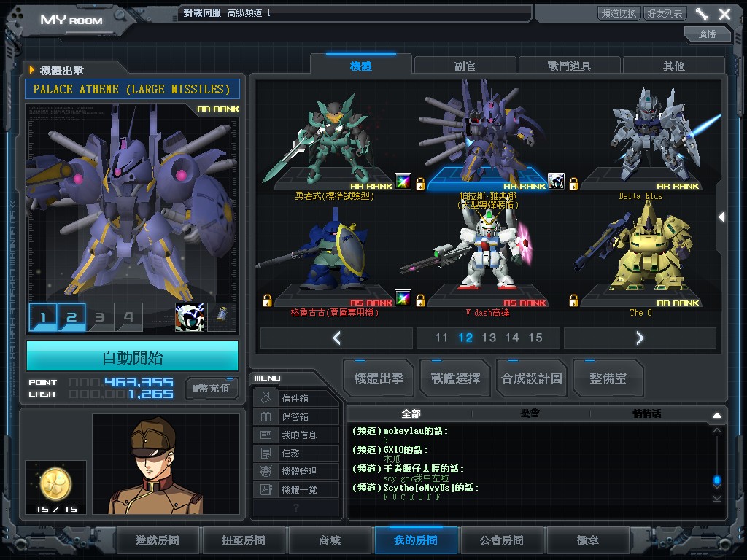The width and height of the screenshot is (747, 560).
Task: Click the My Room magnifier emblem icon
Action: click(x=120, y=15)
